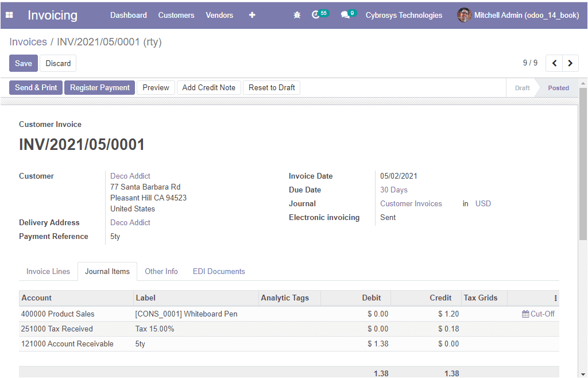Image resolution: width=588 pixels, height=378 pixels.
Task: Open the EDI Documents tab
Action: click(219, 272)
